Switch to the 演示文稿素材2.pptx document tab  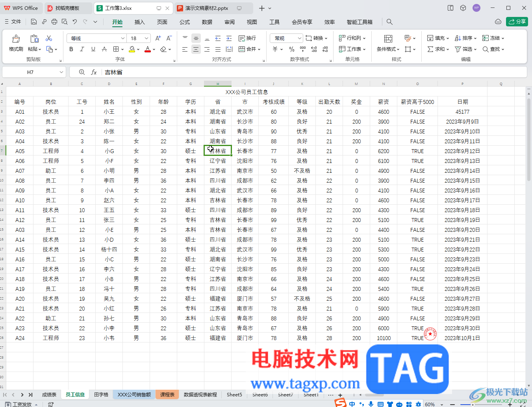tap(214, 8)
